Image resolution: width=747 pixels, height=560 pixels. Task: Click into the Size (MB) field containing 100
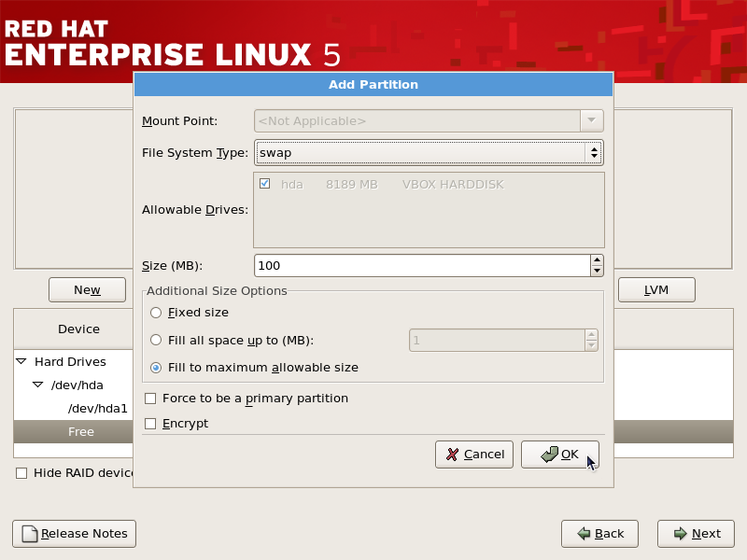coord(422,266)
